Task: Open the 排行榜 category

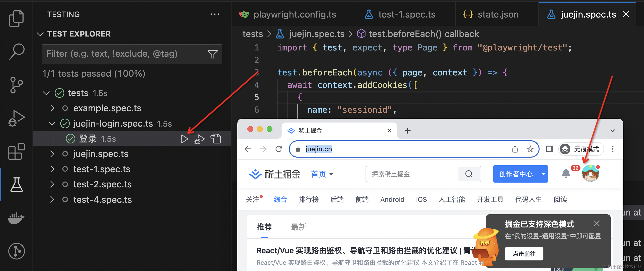Action: 309,199
